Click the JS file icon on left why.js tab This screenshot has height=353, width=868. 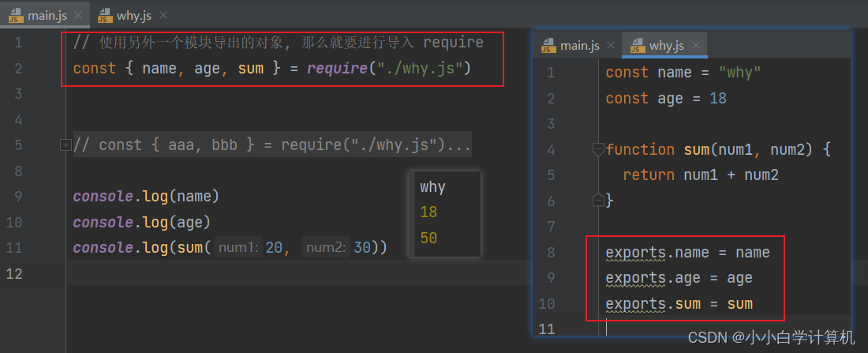coord(105,16)
